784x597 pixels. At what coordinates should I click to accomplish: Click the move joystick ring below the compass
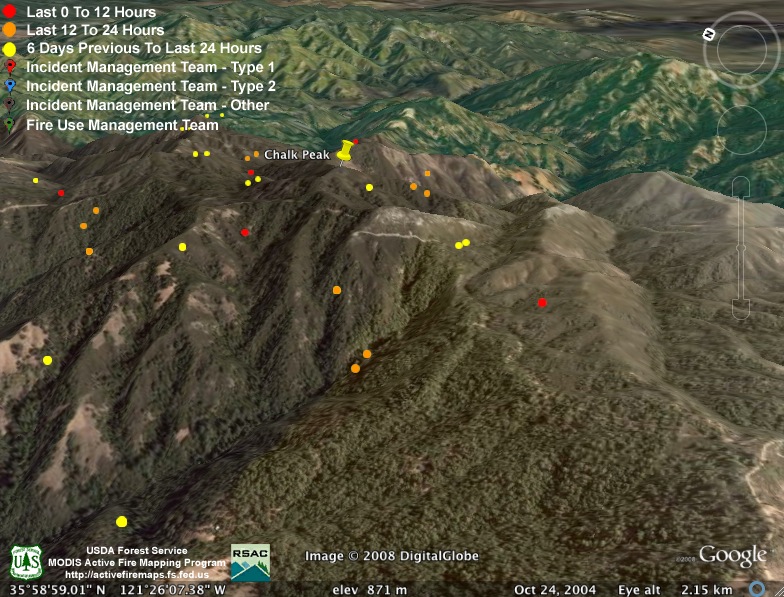click(x=741, y=130)
